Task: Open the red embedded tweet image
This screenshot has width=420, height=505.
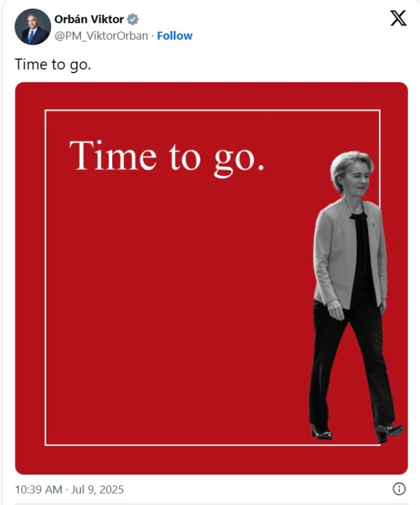Action: tap(211, 278)
